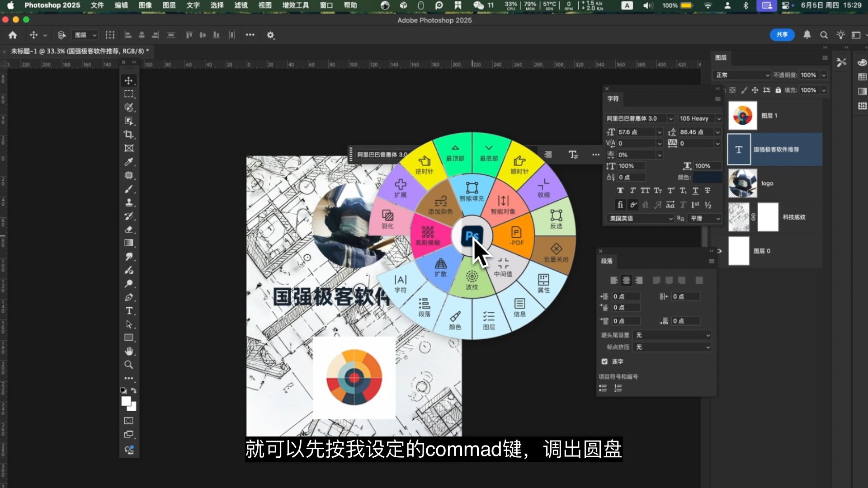Click 图层 wedge in the radial menu
The height and width of the screenshot is (488, 868).
[489, 320]
